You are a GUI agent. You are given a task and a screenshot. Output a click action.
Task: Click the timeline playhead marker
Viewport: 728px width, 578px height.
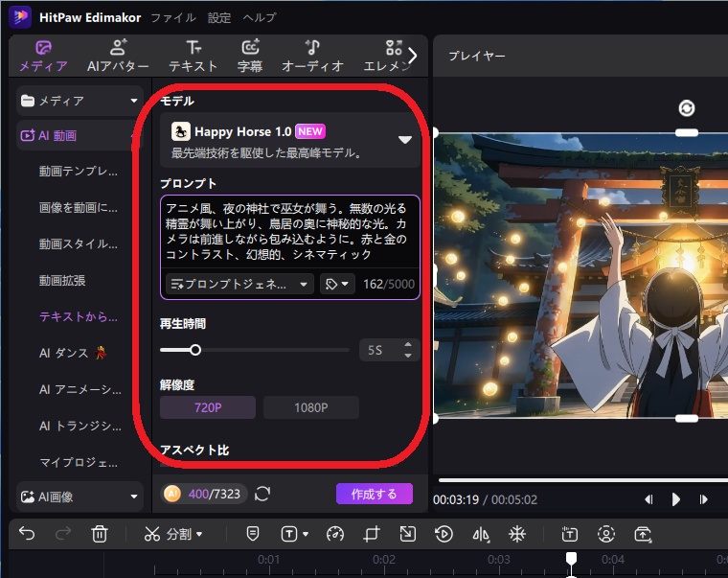click(571, 558)
